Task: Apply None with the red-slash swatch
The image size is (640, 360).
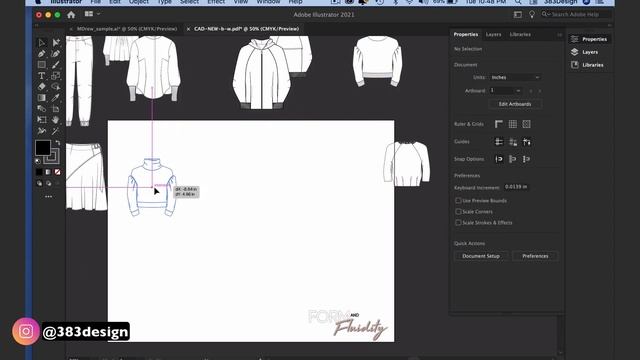Action: click(58, 172)
